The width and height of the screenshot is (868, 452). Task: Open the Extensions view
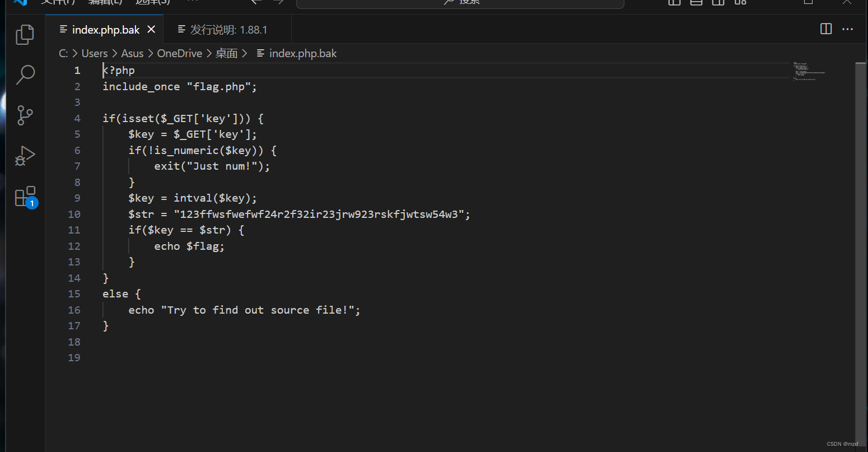coord(25,195)
